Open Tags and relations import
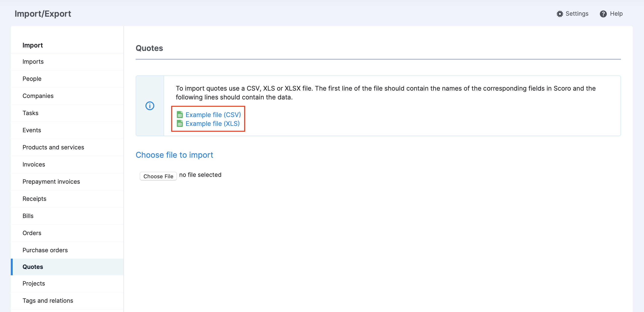Image resolution: width=644 pixels, height=312 pixels. tap(48, 300)
